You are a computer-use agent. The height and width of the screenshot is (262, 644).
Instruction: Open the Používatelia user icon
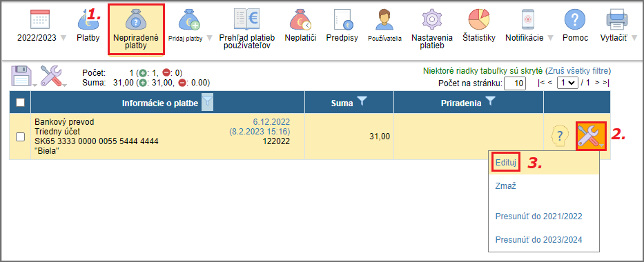pos(384,20)
